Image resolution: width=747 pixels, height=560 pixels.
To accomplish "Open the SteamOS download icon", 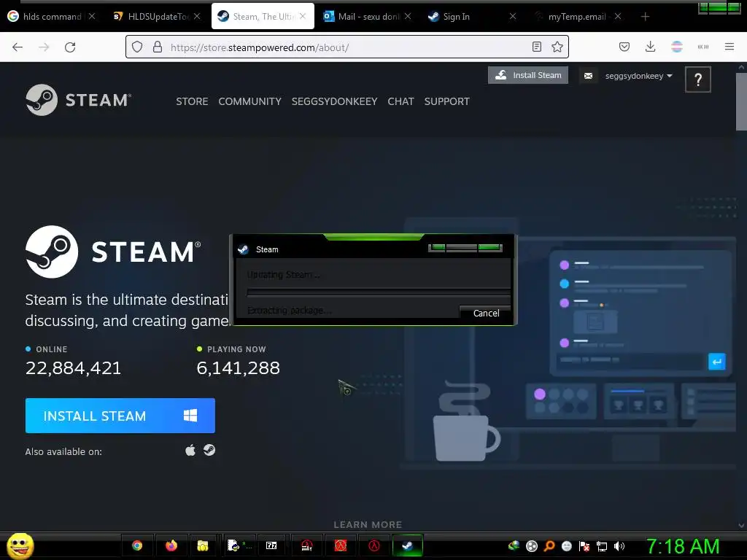I will click(x=209, y=450).
